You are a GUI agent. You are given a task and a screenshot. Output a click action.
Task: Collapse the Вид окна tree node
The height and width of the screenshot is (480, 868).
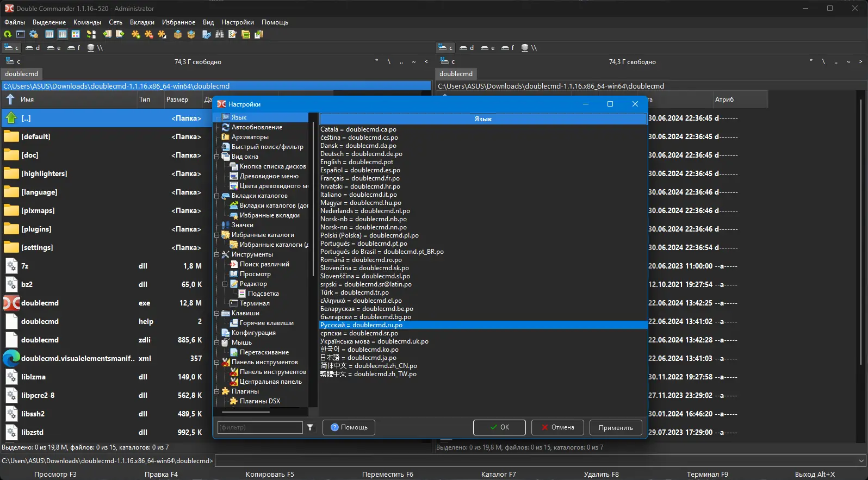(x=217, y=157)
